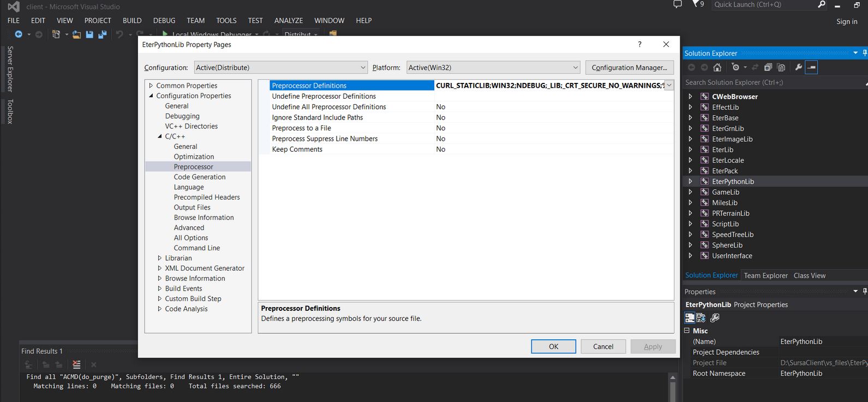
Task: Click the Find Results scrollbar up arrow
Action: (x=673, y=377)
